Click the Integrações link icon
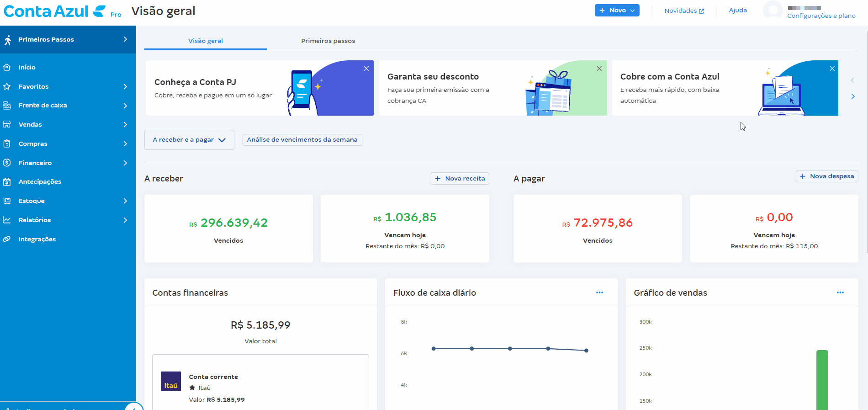This screenshot has width=868, height=410. (x=7, y=239)
